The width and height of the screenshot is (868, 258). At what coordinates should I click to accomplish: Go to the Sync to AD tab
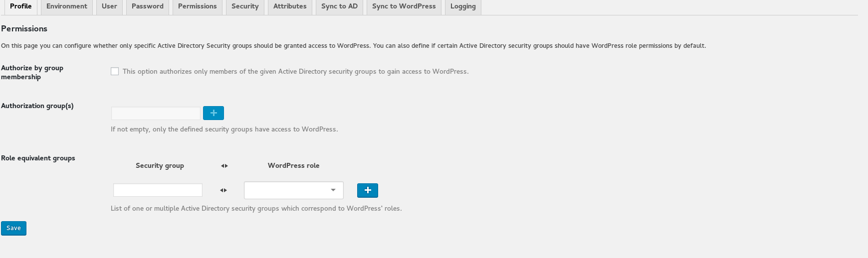click(x=339, y=6)
